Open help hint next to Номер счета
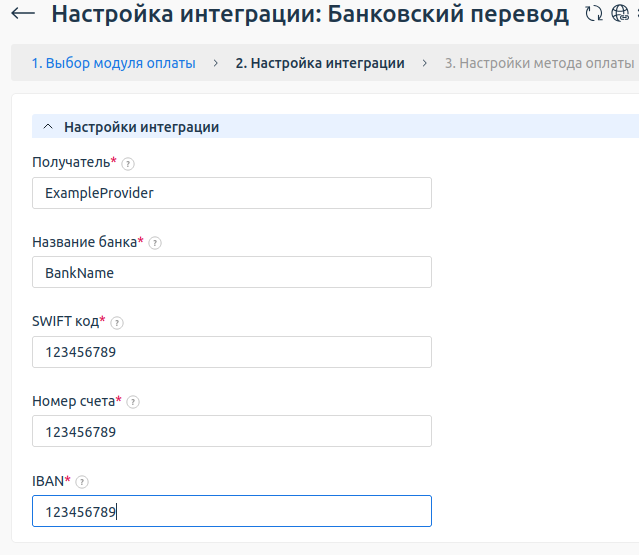This screenshot has width=639, height=555. tap(133, 402)
